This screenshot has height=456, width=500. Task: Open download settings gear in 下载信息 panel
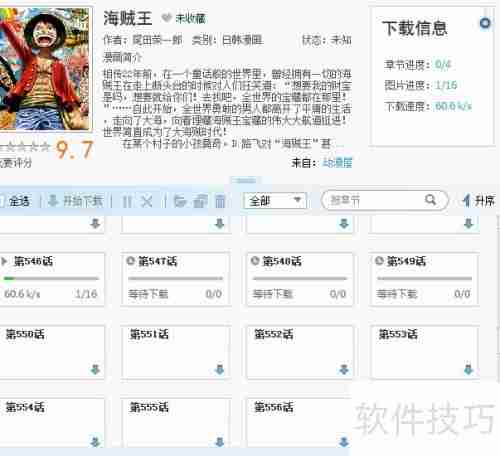tap(485, 23)
